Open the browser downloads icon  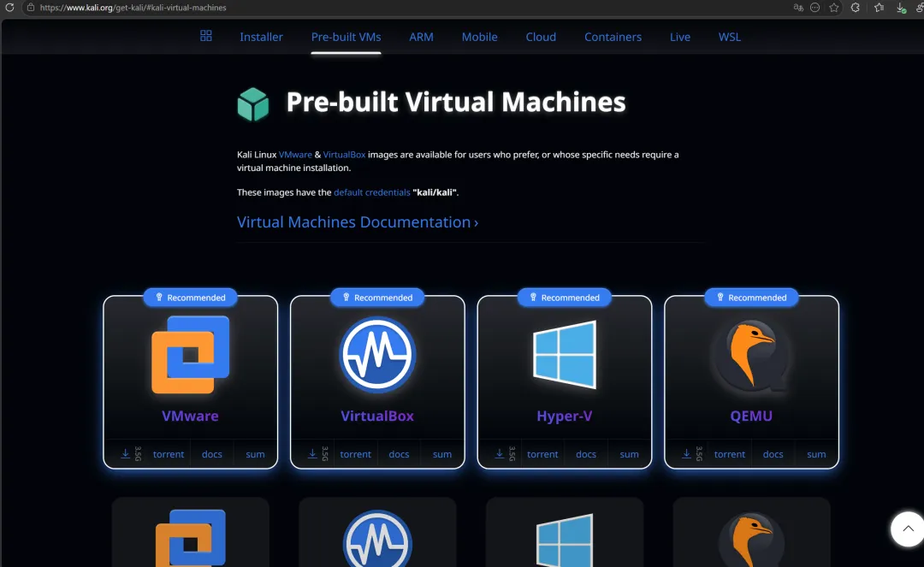click(901, 8)
